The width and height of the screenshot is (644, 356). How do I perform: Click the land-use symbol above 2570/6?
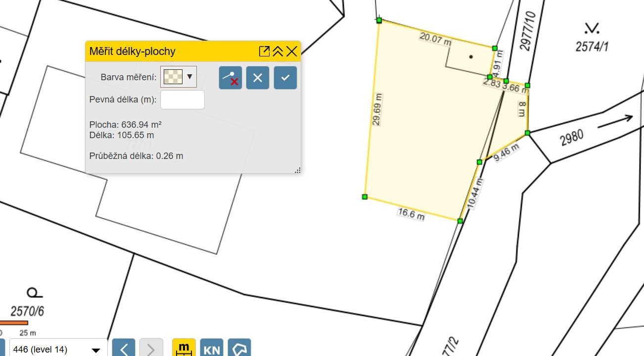[34, 293]
